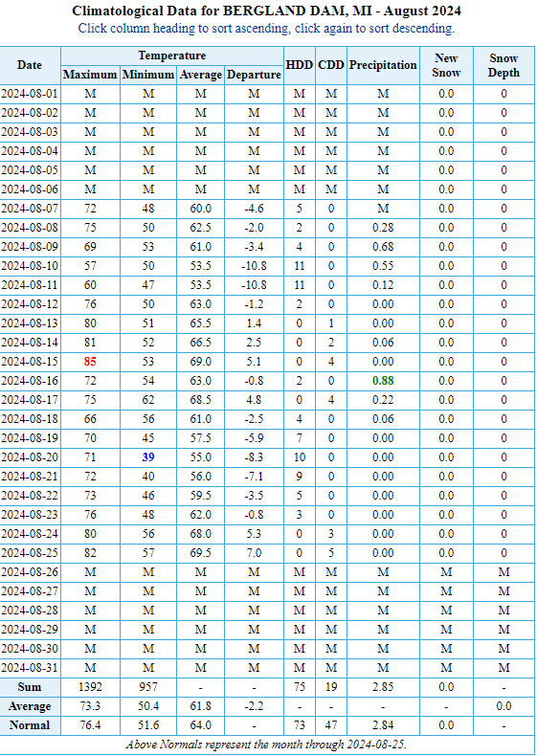Screen dimensions: 537x756
Task: Sort by Departure column heading
Action: (254, 75)
